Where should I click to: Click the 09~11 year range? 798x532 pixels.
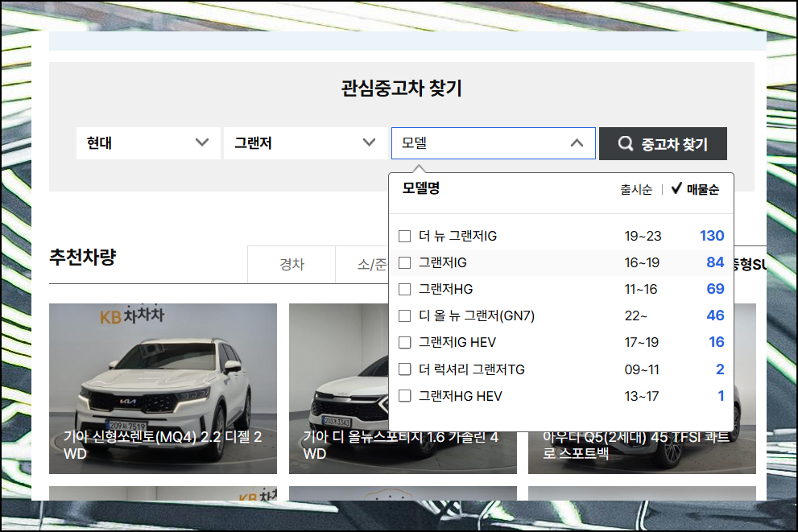point(642,369)
